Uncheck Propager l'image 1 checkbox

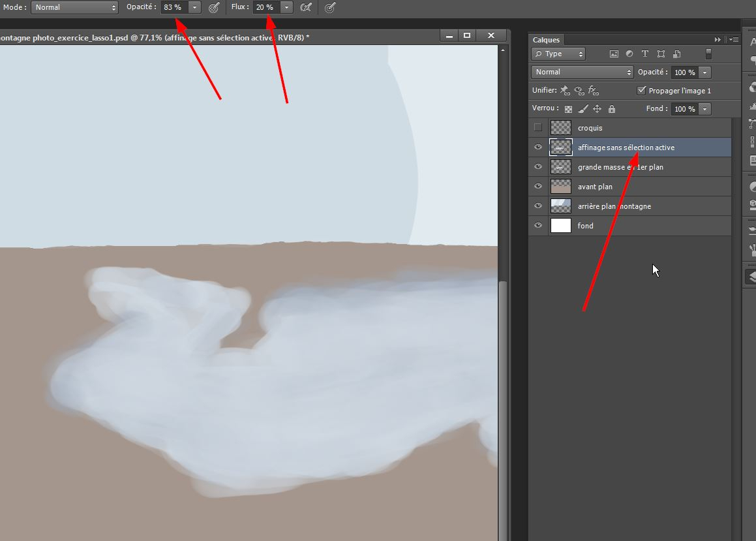tap(642, 91)
